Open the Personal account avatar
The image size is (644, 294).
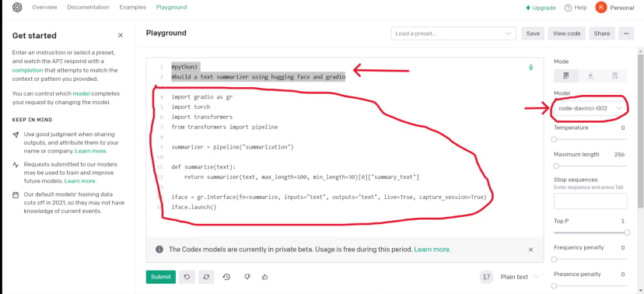click(x=601, y=8)
